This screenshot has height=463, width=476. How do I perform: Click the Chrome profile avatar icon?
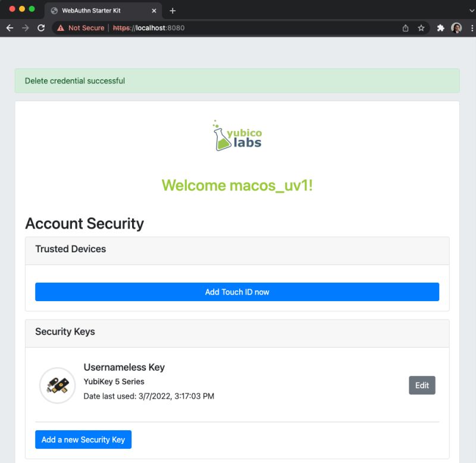[x=456, y=27]
